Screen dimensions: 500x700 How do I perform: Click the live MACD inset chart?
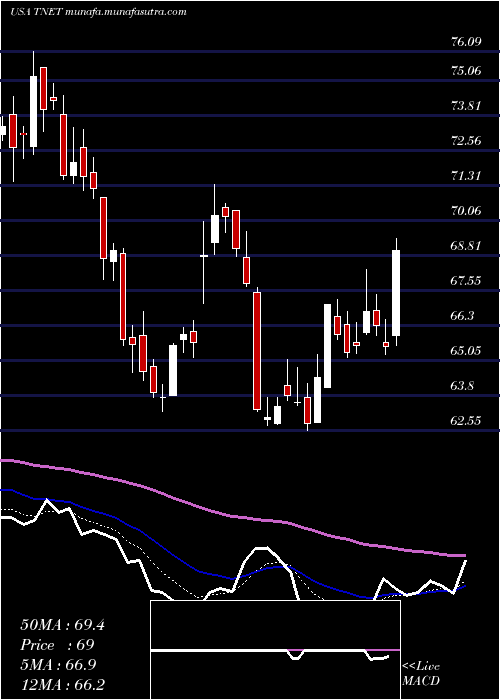tap(275, 650)
